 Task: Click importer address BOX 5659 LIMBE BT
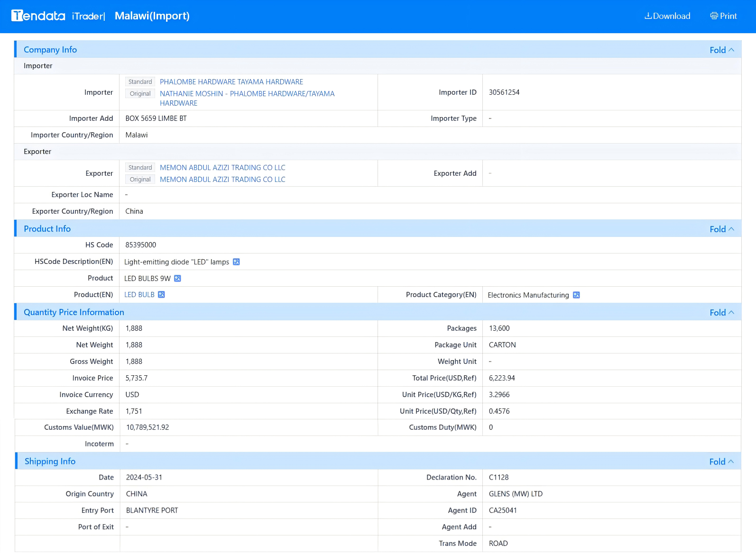(156, 118)
